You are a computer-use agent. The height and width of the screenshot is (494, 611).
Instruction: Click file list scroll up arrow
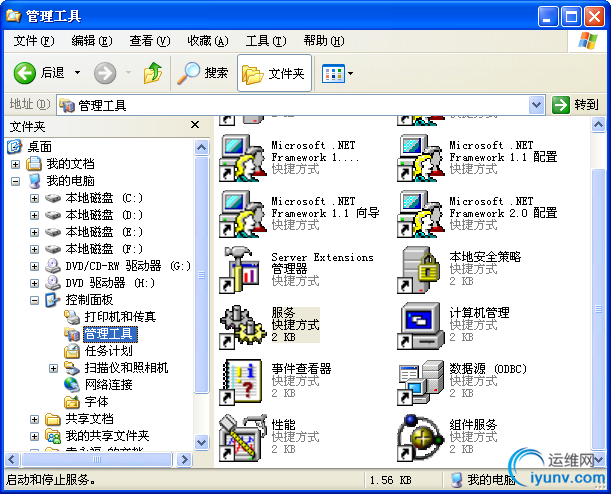[x=598, y=125]
